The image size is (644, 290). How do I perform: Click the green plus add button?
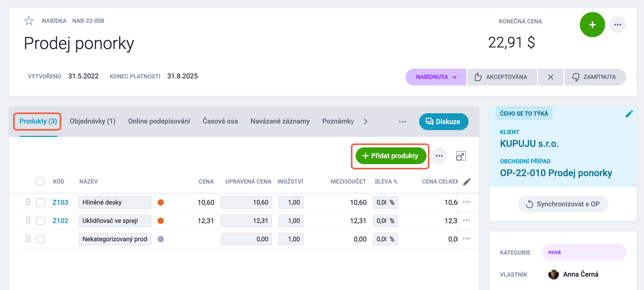[x=592, y=25]
